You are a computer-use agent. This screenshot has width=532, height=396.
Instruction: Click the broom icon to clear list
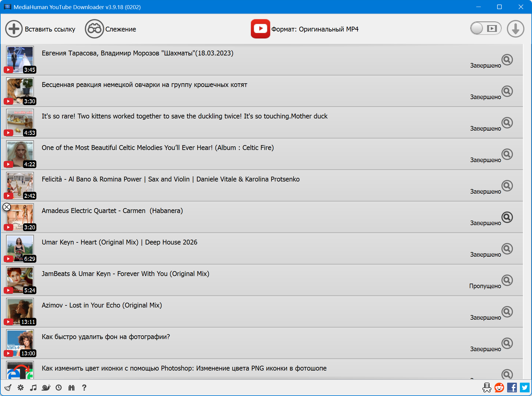pyautogui.click(x=8, y=388)
